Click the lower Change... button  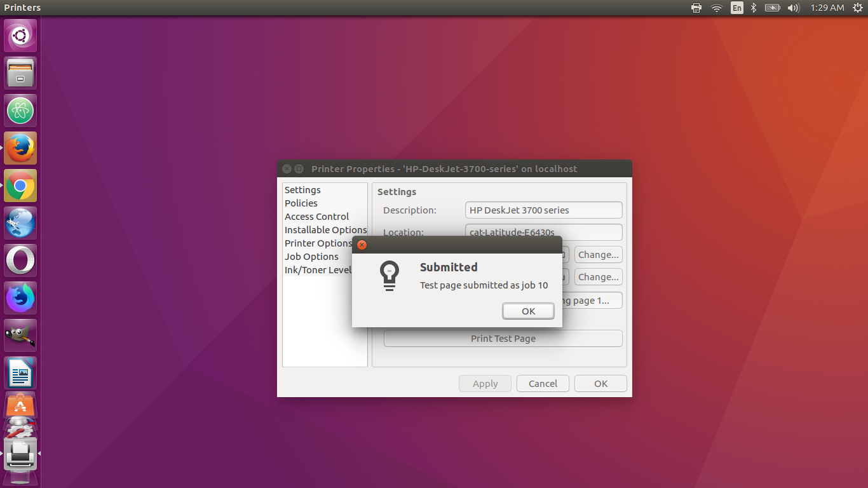point(599,277)
